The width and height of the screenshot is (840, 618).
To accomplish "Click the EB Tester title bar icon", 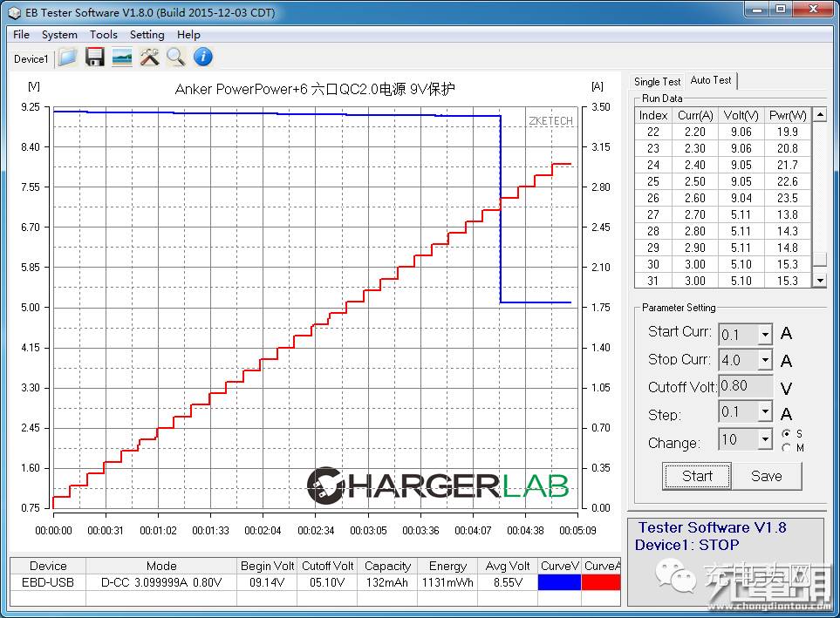I will pos(15,12).
